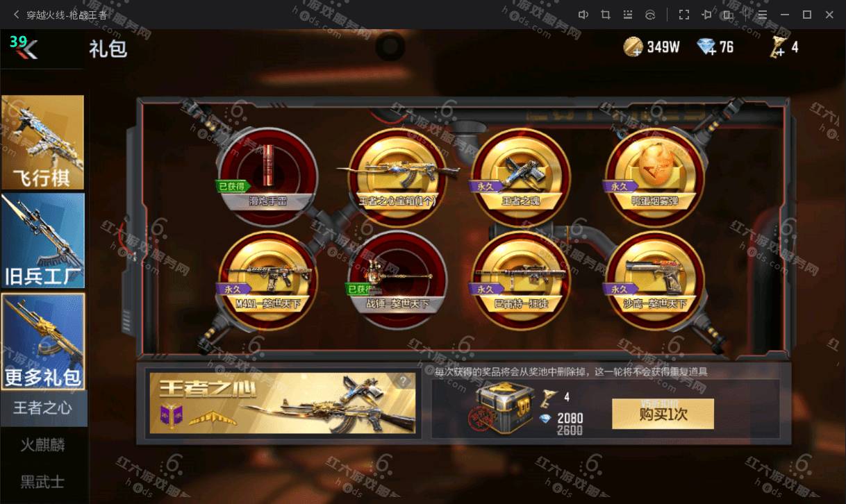Get more keys via the key icon

click(x=777, y=47)
